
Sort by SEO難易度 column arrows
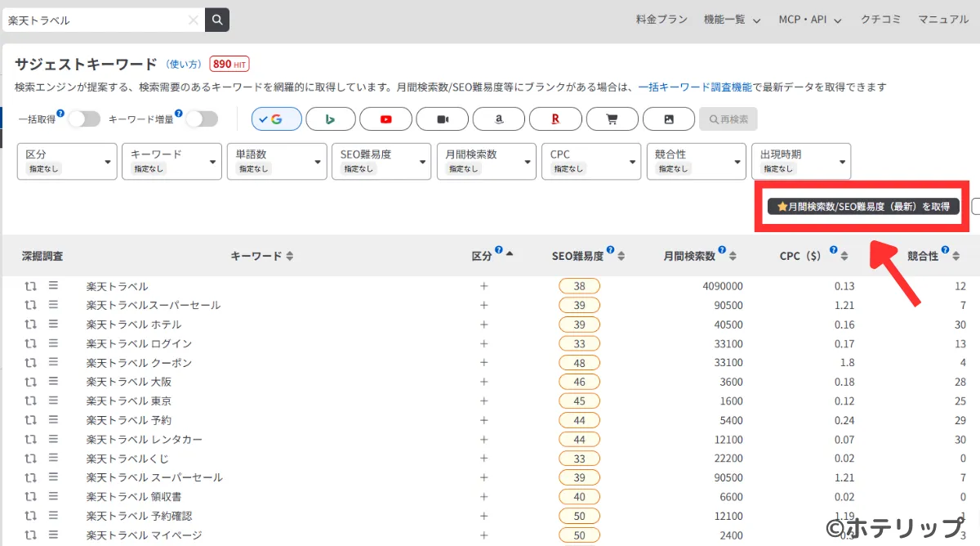click(621, 257)
